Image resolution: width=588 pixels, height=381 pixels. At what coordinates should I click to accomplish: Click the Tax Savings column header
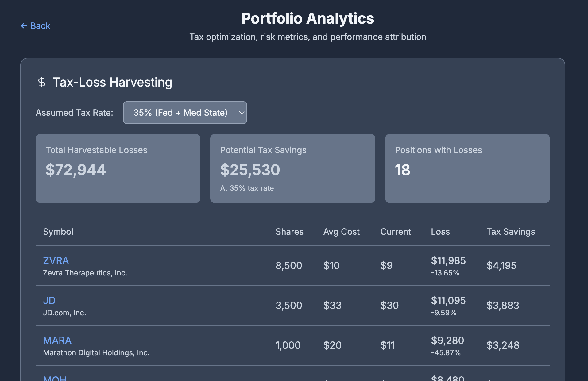[510, 232]
